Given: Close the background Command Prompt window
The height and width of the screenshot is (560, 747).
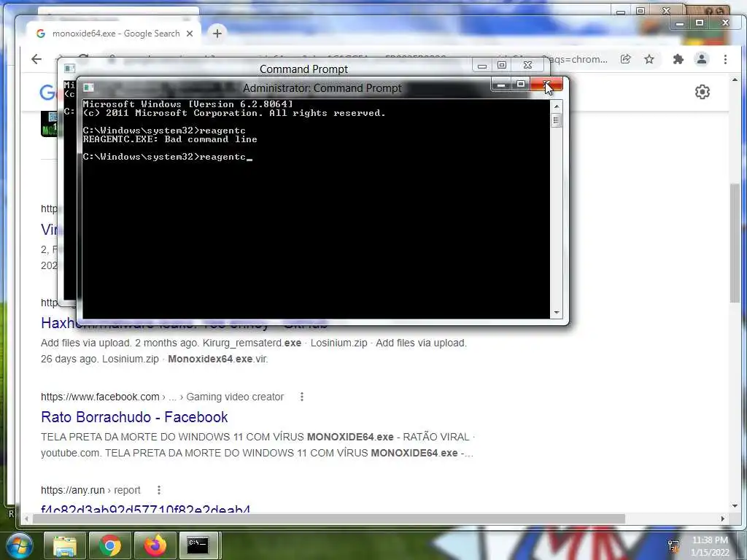Looking at the screenshot, I should (x=527, y=65).
